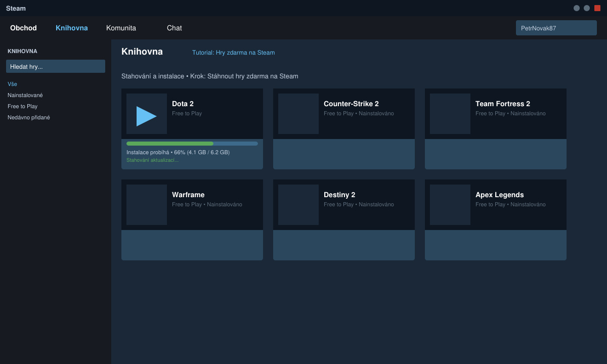The image size is (607, 364).
Task: Open the Destiny 2 game thumbnail
Action: pyautogui.click(x=298, y=205)
